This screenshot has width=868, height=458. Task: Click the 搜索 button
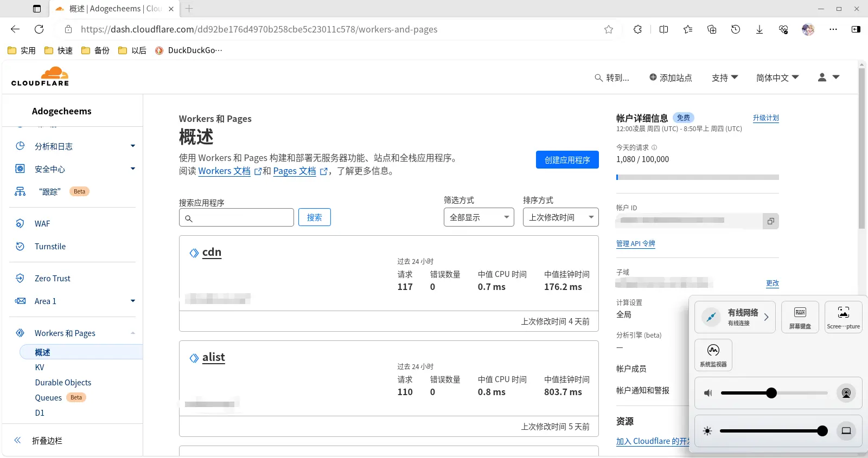[315, 217]
